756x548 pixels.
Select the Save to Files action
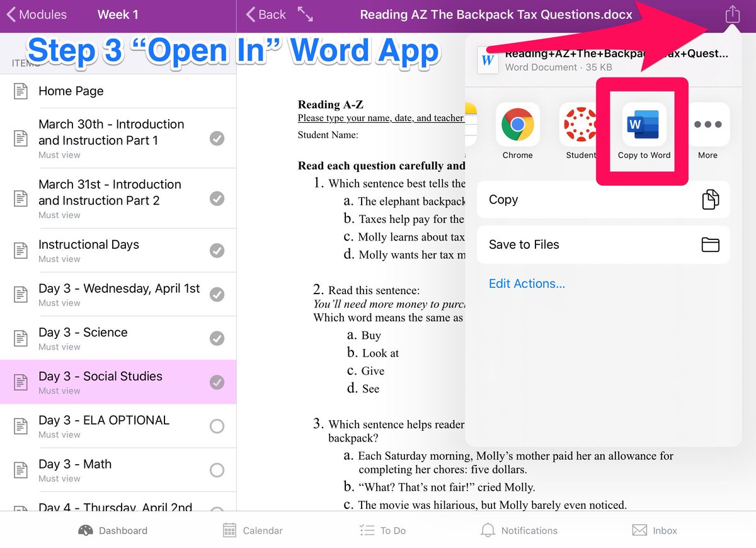click(604, 244)
